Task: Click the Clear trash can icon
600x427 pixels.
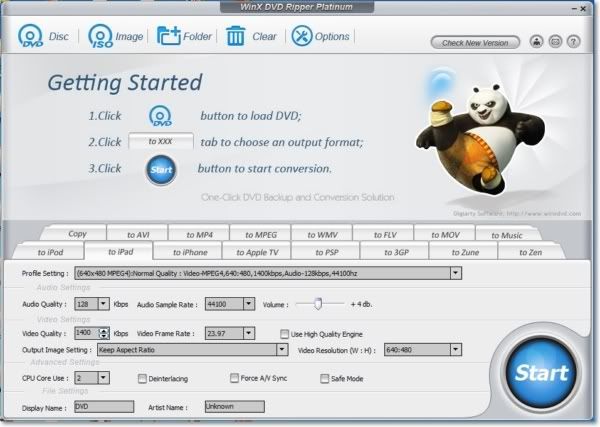Action: point(235,36)
